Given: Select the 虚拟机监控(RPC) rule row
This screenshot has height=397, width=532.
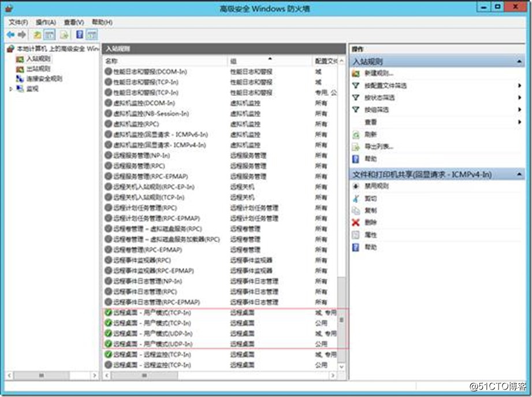Looking at the screenshot, I should (x=220, y=124).
